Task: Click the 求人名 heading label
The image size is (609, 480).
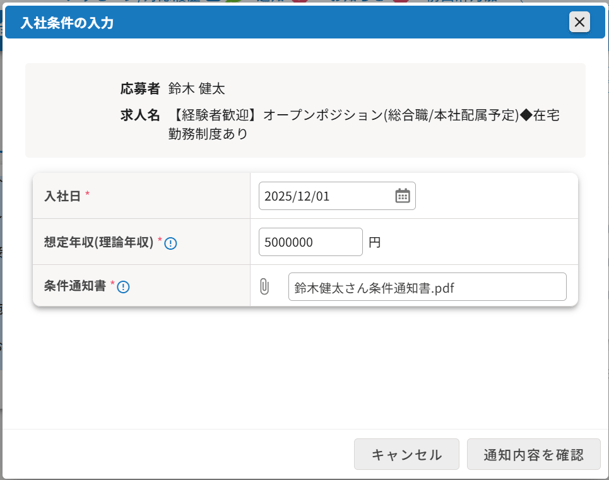Action: click(140, 115)
